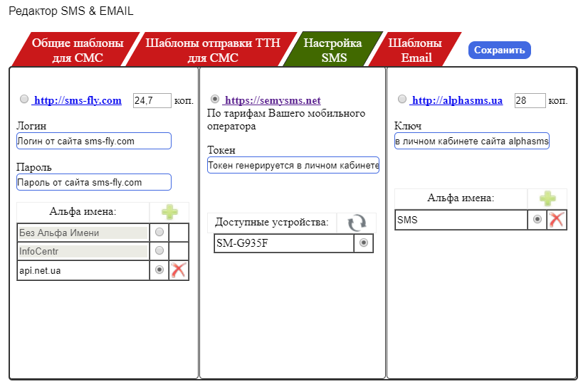Click the sms-fly.com price field showing 24,7

[152, 100]
